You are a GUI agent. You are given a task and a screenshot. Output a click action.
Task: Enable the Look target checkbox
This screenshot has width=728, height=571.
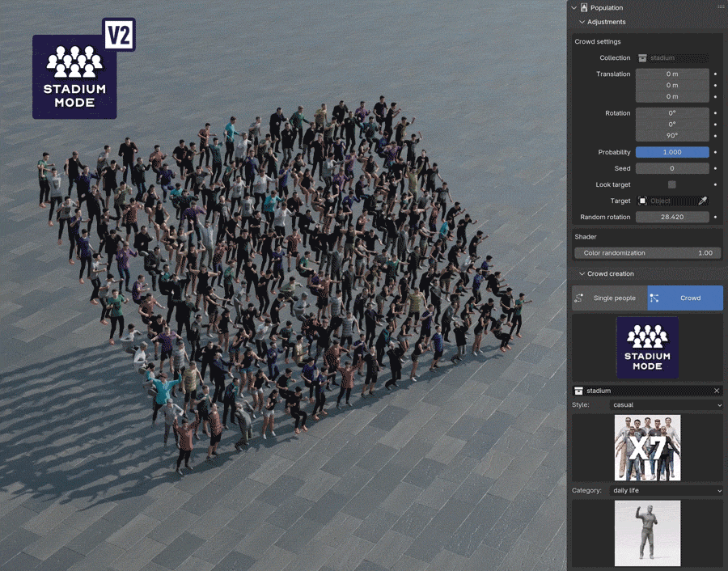pos(671,184)
